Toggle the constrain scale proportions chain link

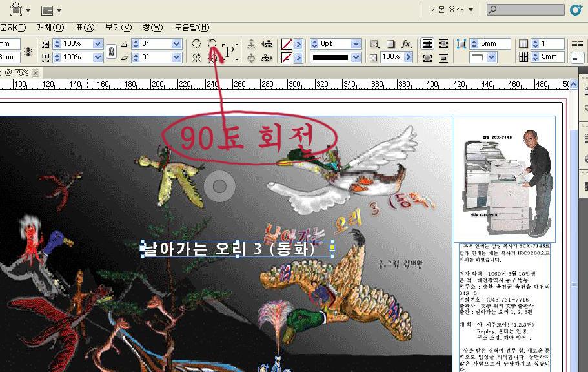point(112,50)
